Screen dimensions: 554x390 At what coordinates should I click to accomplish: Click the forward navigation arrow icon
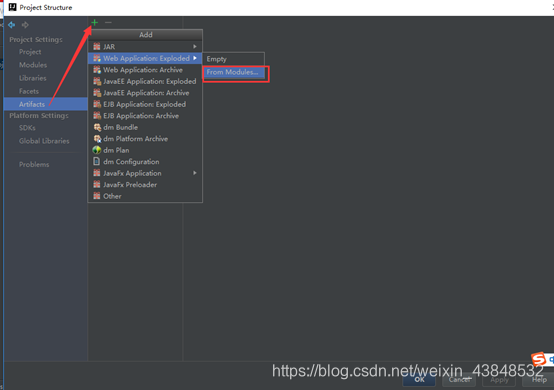click(25, 25)
